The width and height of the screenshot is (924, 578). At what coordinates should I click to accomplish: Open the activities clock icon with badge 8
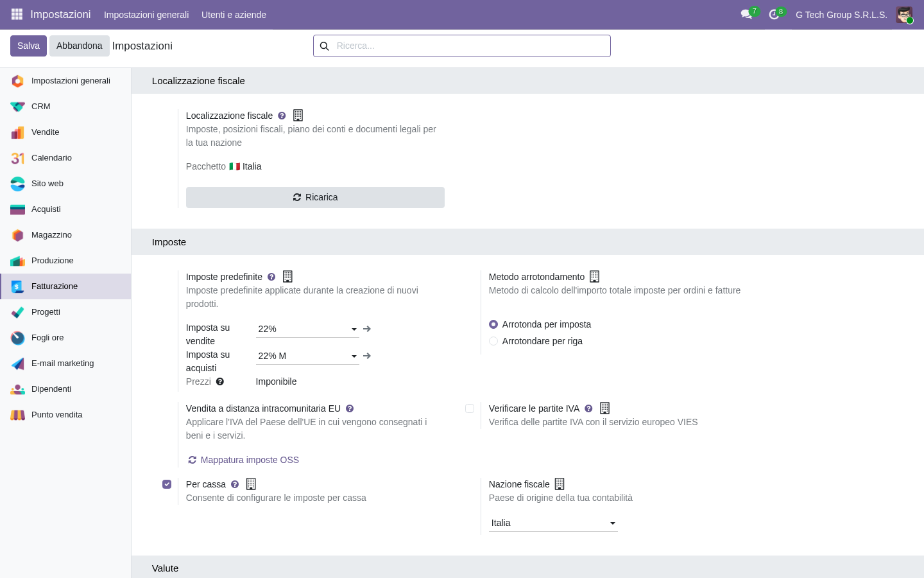click(x=774, y=14)
